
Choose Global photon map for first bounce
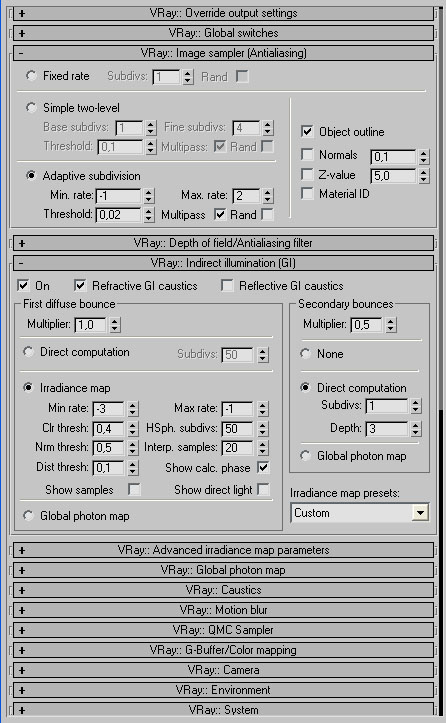click(x=28, y=515)
